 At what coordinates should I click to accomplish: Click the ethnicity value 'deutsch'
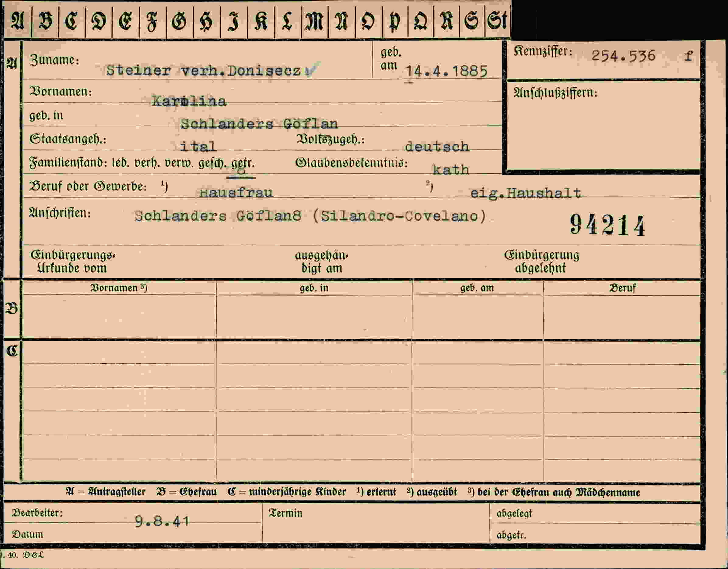[437, 147]
